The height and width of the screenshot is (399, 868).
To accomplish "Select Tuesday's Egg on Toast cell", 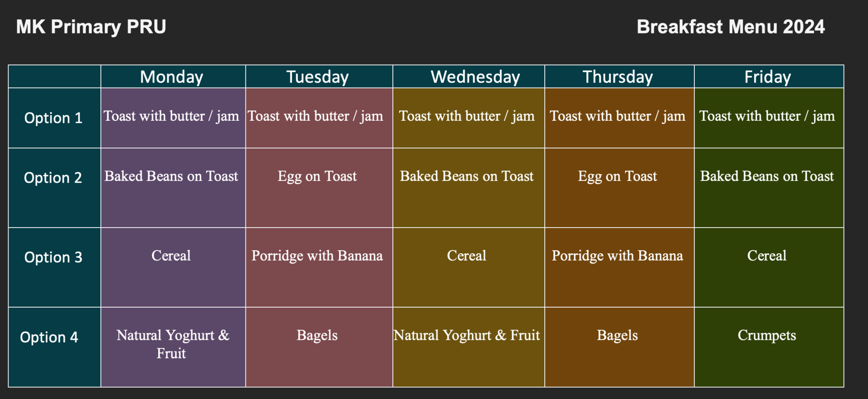I will coord(319,188).
